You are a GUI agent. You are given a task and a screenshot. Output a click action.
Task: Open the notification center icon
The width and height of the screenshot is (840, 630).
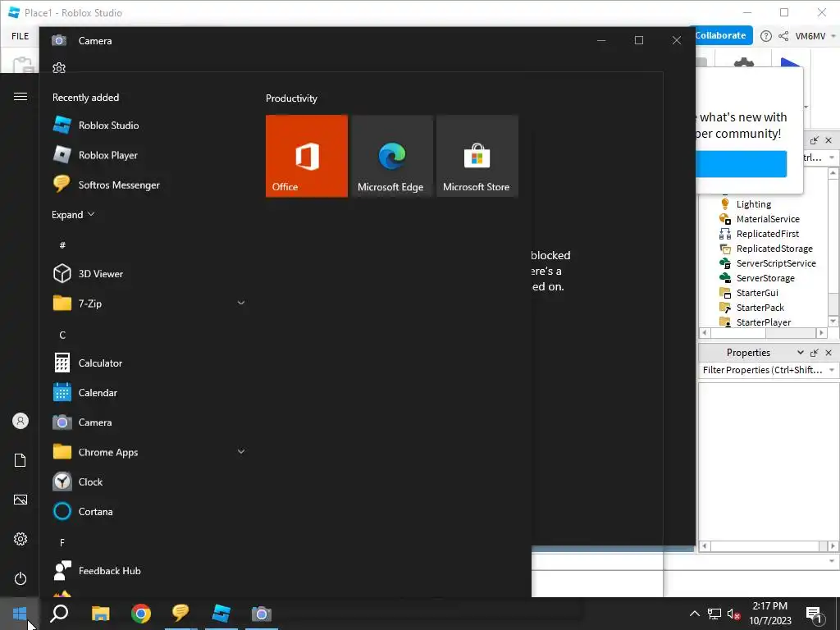tap(815, 615)
